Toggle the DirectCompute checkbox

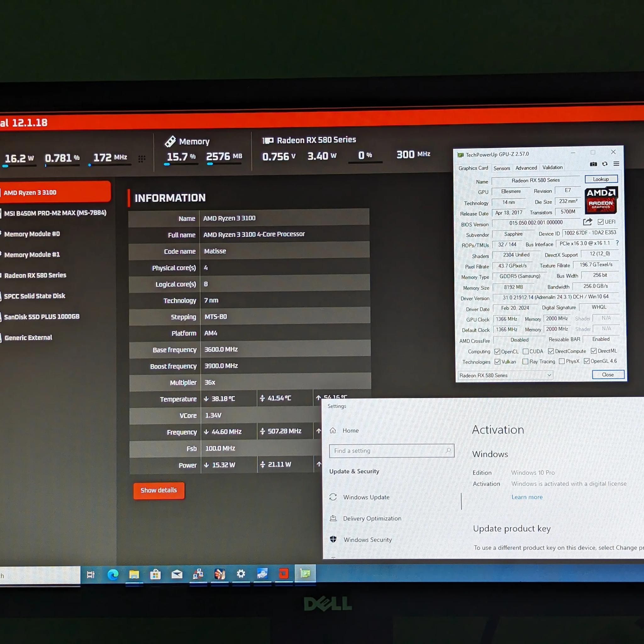point(551,351)
